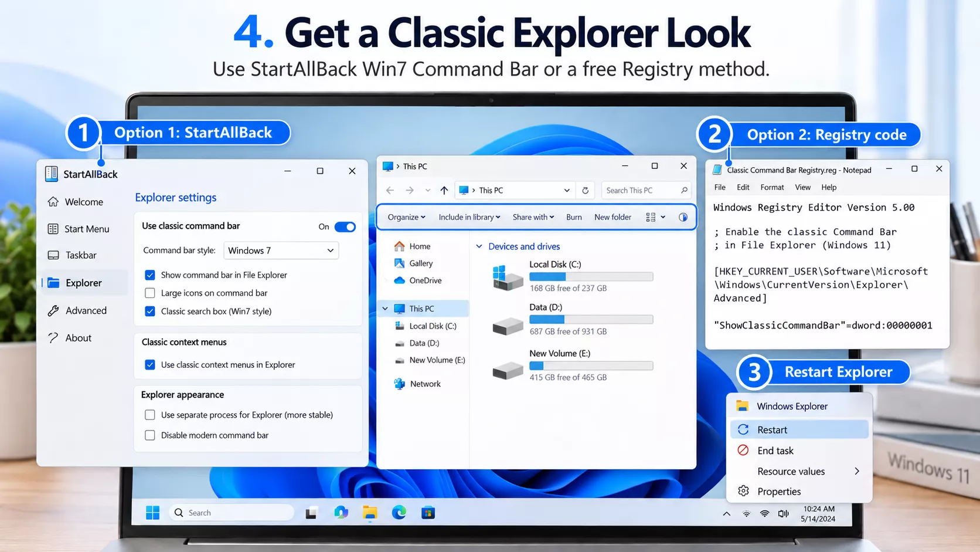The image size is (980, 552).
Task: Click the view layout icon in command bar
Action: tap(651, 217)
